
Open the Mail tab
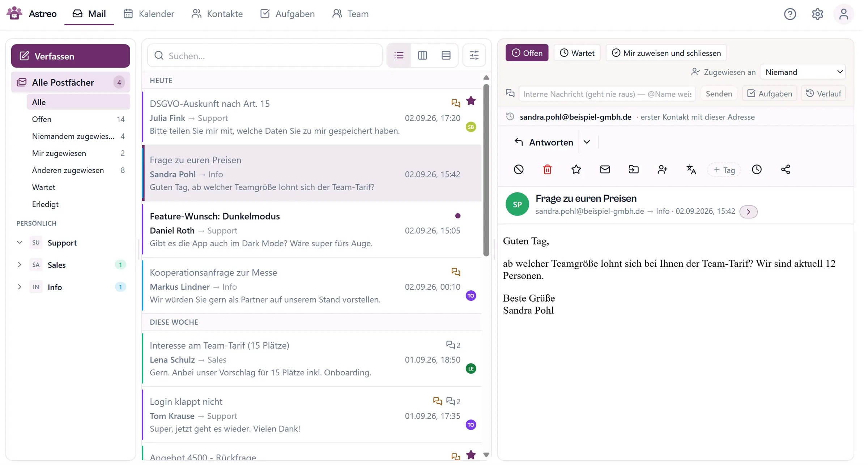[x=90, y=14]
